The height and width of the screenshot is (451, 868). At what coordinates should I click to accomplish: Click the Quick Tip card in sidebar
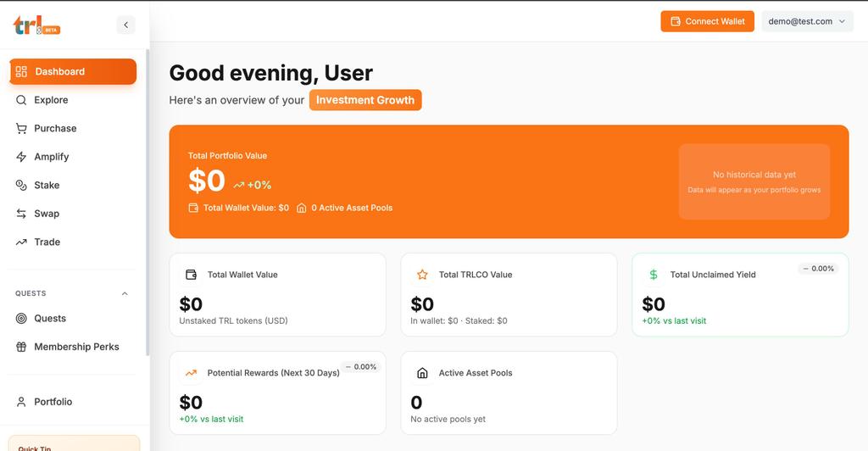click(x=75, y=443)
